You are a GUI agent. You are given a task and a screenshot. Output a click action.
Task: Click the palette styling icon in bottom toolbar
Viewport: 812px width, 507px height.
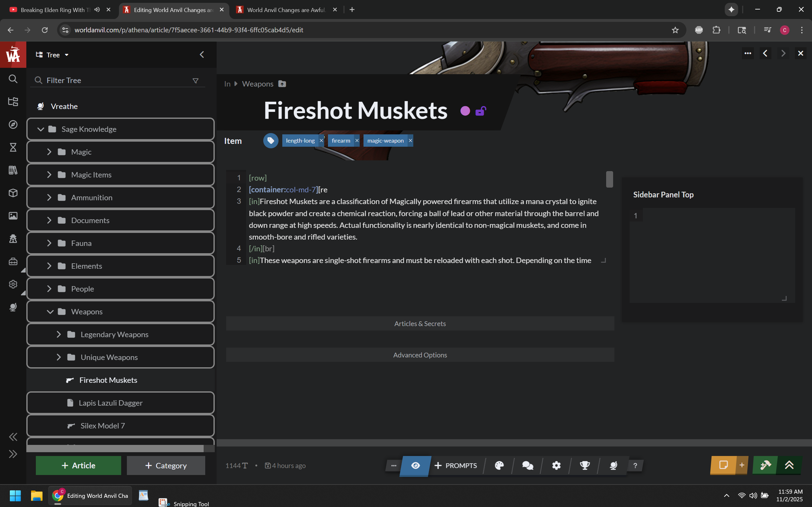point(499,465)
